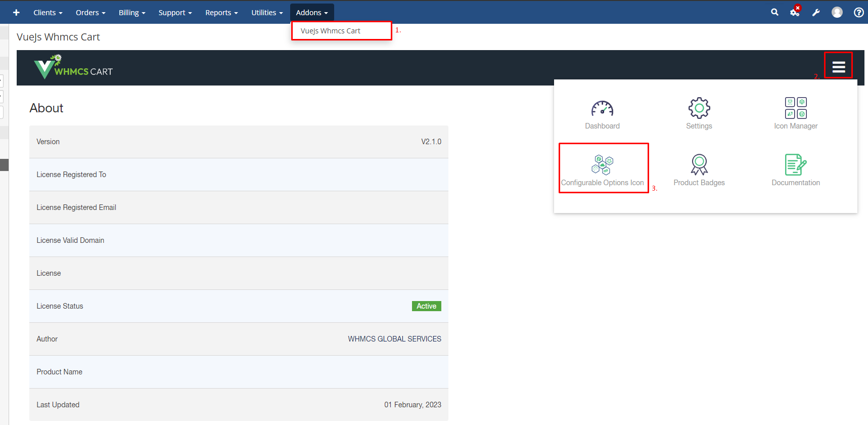Expand the Billing dropdown menu

tap(131, 12)
